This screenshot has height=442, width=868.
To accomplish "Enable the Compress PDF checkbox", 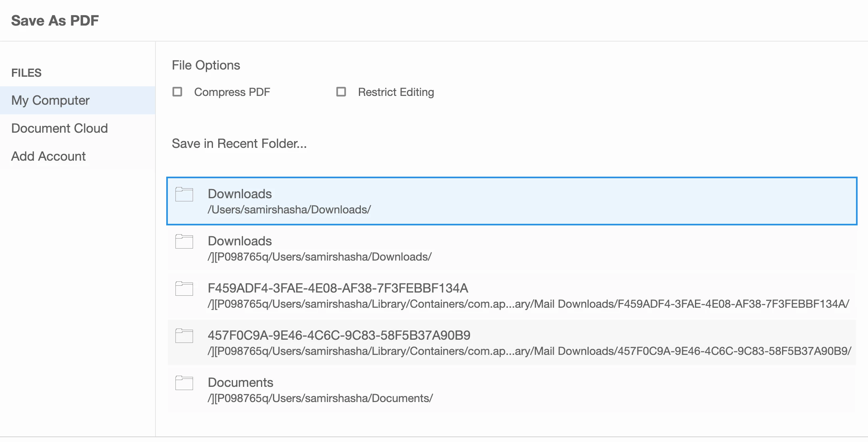I will pos(177,92).
